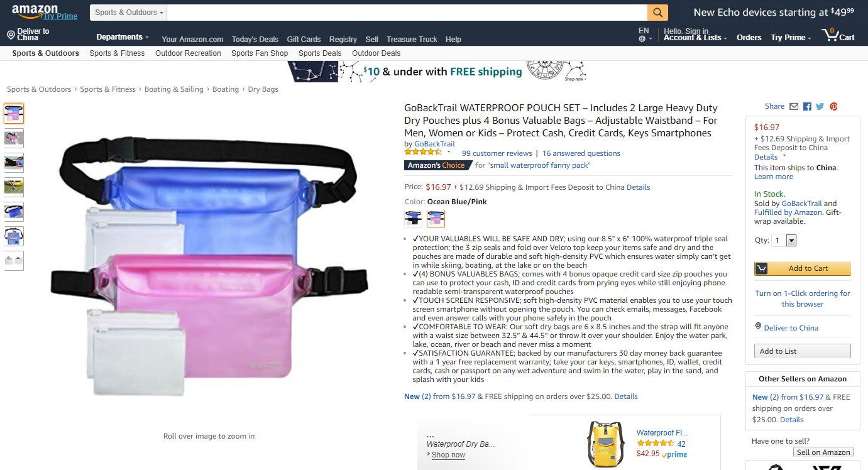
Task: Go to Outdoor Recreation tab
Action: (188, 53)
